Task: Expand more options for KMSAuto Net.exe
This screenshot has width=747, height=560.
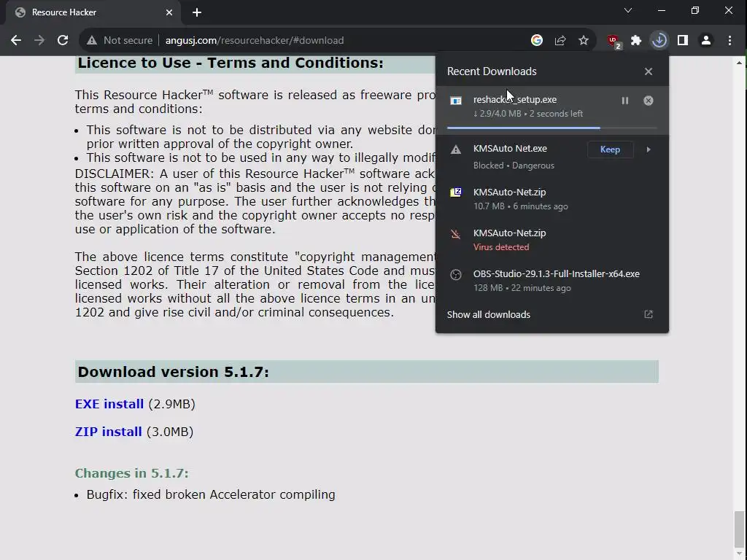Action: [649, 149]
